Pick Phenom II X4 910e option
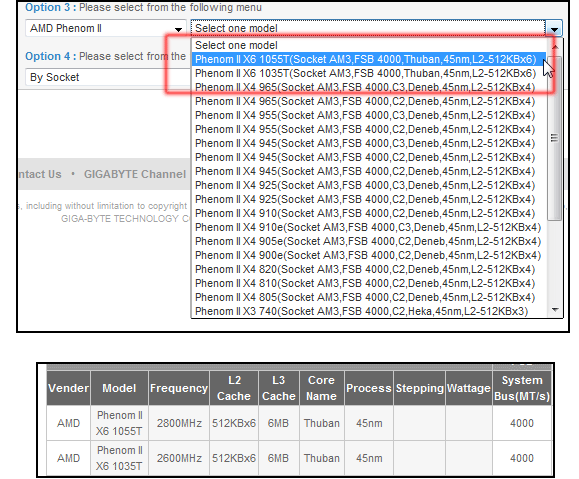579x479 pixels. pos(369,227)
